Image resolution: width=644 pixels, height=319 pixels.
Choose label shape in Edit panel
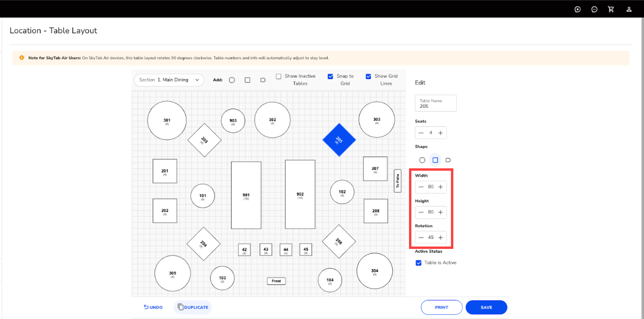pos(448,160)
